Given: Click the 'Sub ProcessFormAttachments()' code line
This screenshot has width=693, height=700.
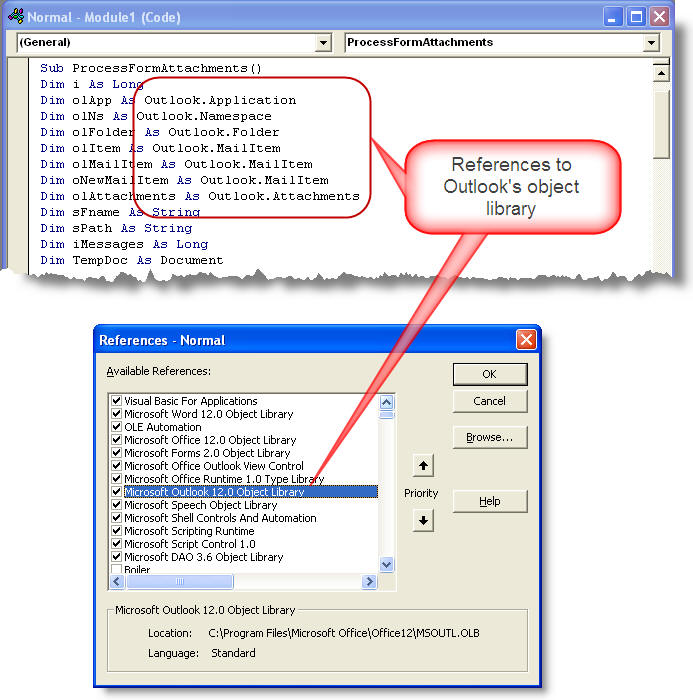Looking at the screenshot, I should [x=151, y=68].
